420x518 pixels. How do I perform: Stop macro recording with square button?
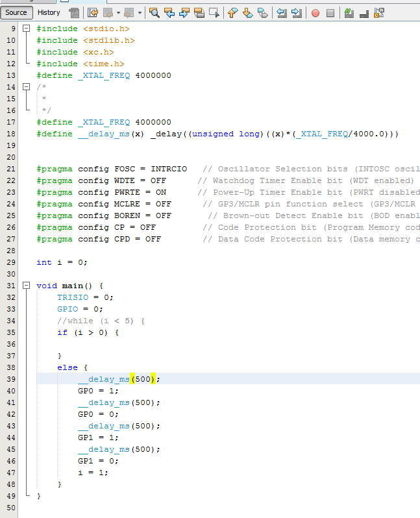(330, 12)
